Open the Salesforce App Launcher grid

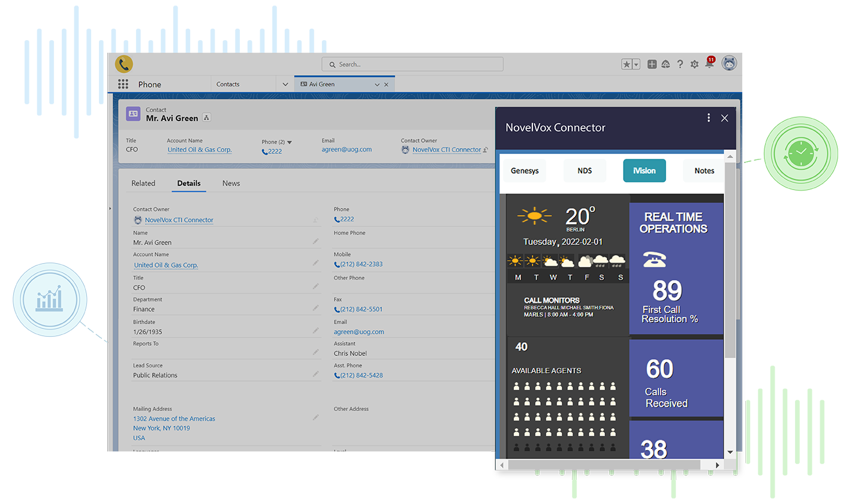123,84
